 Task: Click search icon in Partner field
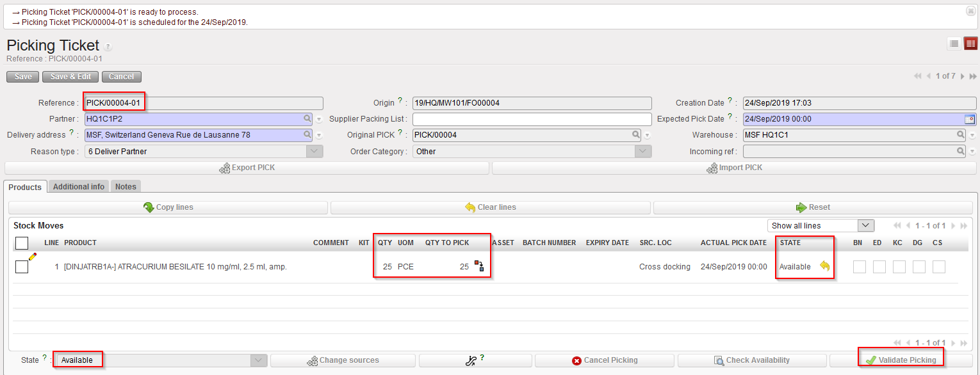307,119
